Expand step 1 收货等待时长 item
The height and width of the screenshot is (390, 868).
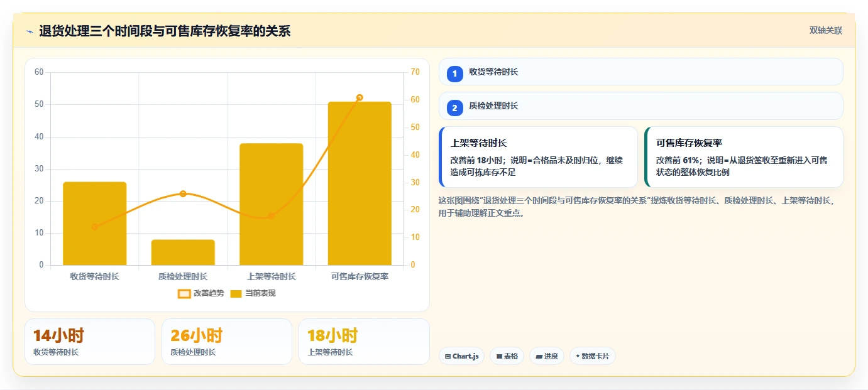640,72
